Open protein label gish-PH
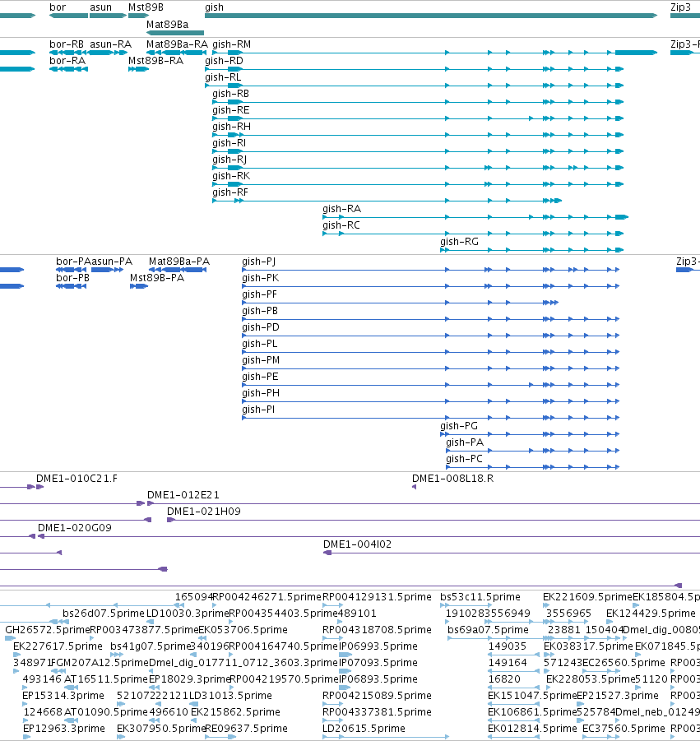 (x=261, y=393)
